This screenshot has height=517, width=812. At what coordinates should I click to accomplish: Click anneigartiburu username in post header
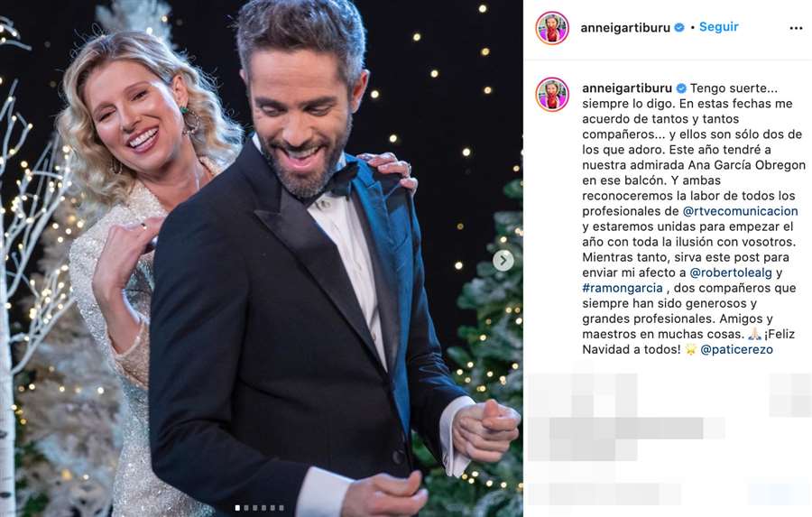(x=625, y=28)
